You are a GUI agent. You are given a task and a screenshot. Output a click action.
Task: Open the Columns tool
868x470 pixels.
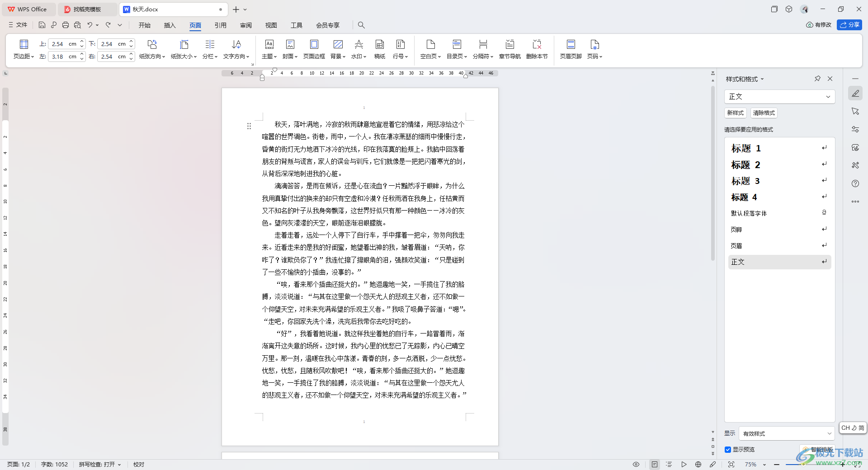click(x=210, y=49)
